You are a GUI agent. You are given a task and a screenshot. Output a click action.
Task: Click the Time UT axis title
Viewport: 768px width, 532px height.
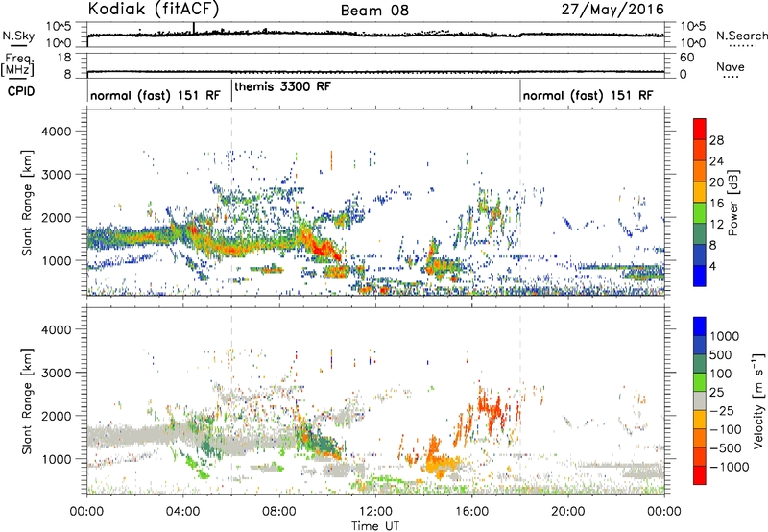click(375, 526)
